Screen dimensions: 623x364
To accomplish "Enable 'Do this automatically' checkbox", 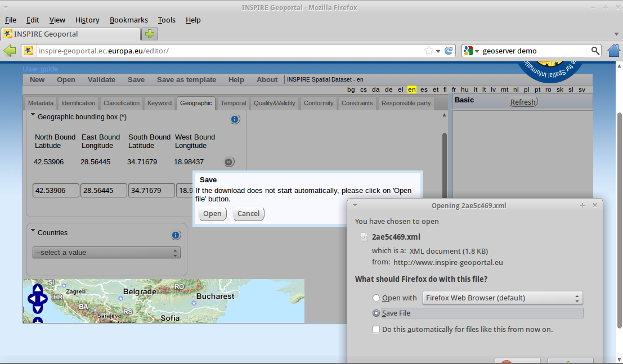I will 376,329.
